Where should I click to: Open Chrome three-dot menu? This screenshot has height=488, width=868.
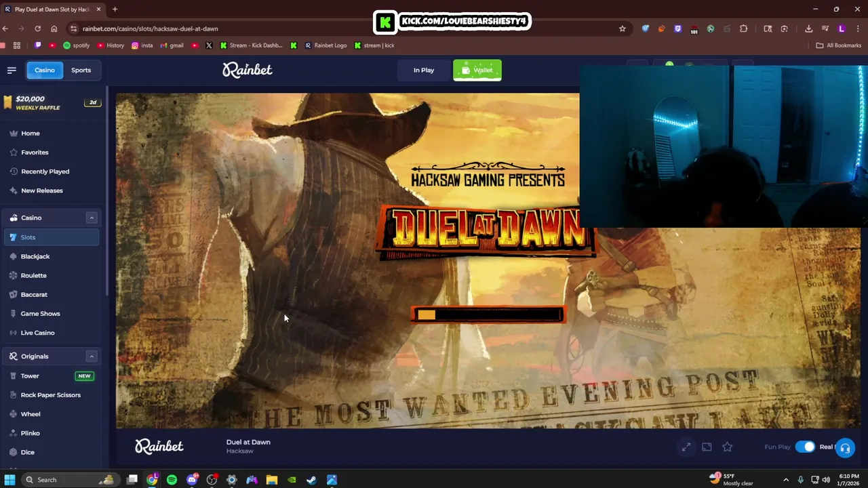pyautogui.click(x=859, y=28)
